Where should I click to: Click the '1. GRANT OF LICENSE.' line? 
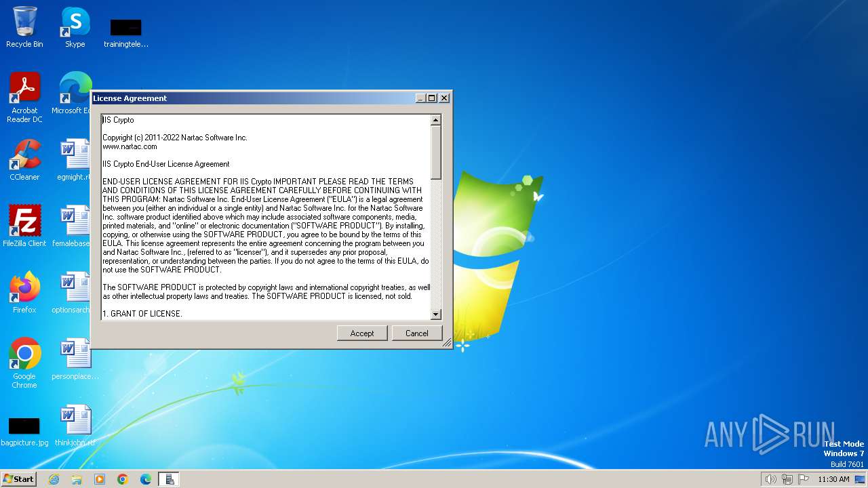pos(142,314)
